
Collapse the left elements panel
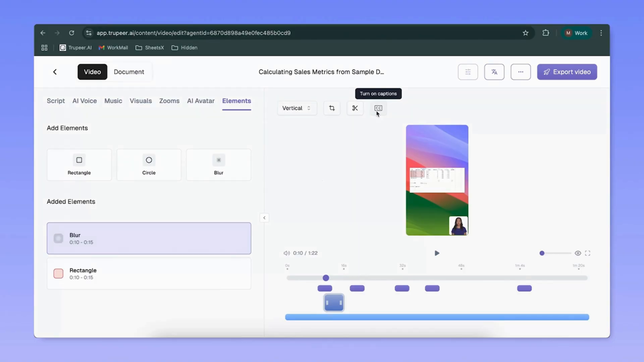264,218
